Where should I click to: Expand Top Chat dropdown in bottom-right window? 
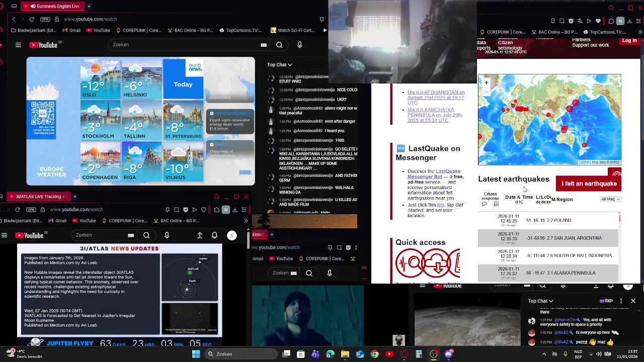pyautogui.click(x=540, y=301)
